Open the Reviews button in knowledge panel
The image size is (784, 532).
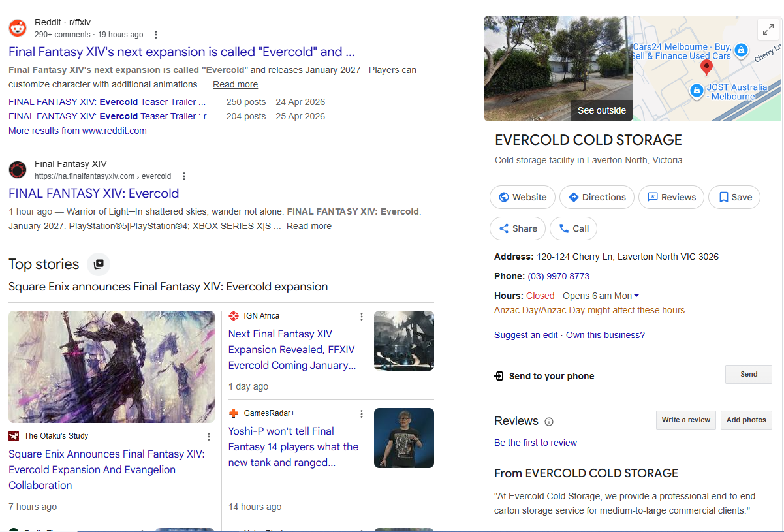click(671, 197)
